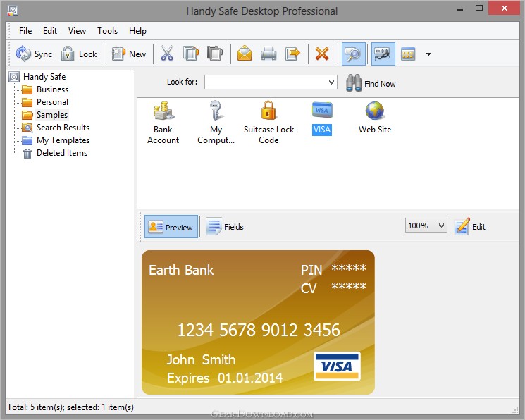This screenshot has height=420, width=525.
Task: Click the card number 1234 5678 9012 3456
Action: [259, 330]
